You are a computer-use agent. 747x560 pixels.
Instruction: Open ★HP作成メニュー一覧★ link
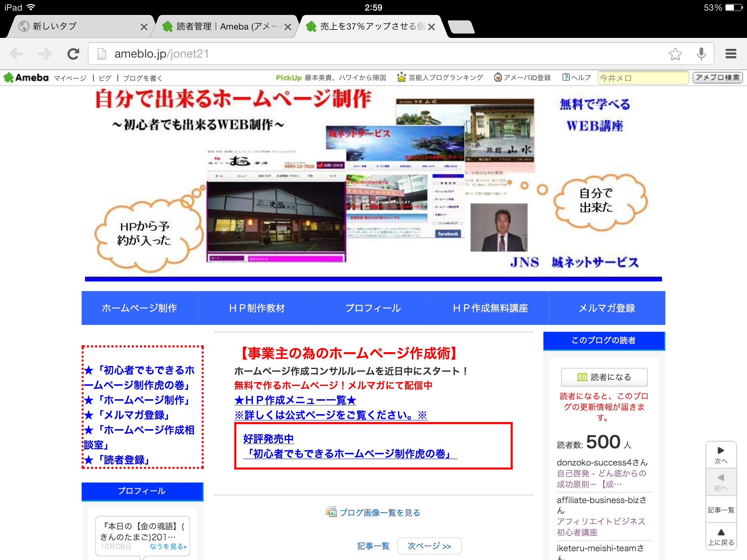pyautogui.click(x=295, y=400)
